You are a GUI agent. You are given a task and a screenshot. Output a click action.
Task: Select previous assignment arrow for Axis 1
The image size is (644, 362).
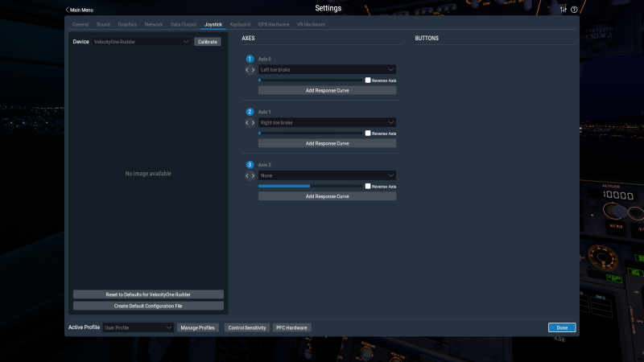pos(247,123)
